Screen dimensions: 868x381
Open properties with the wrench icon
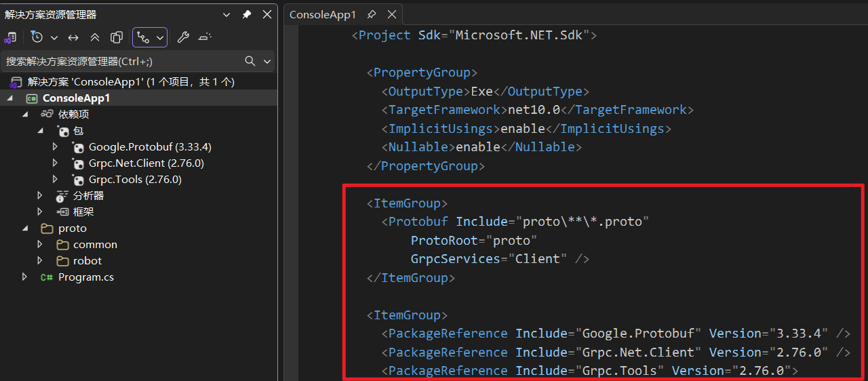183,37
